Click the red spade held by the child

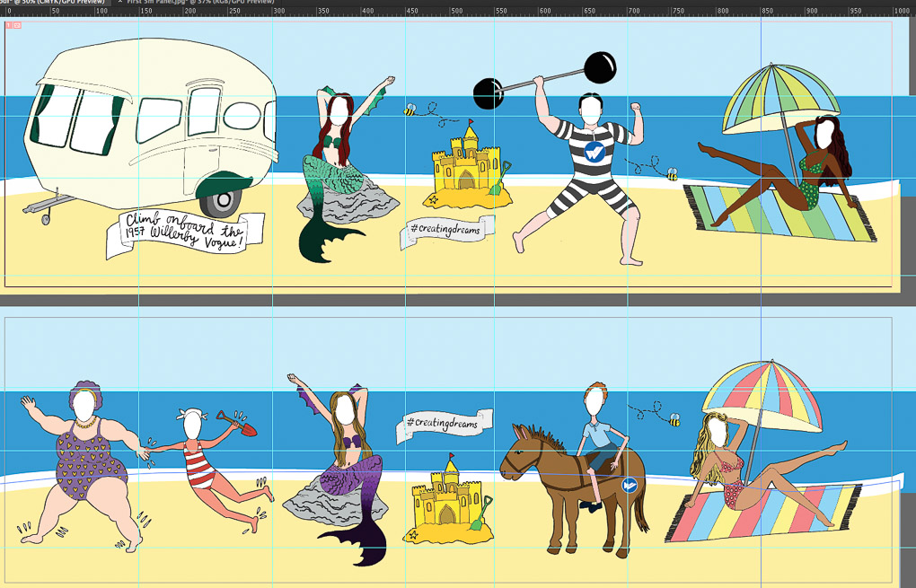[x=237, y=424]
